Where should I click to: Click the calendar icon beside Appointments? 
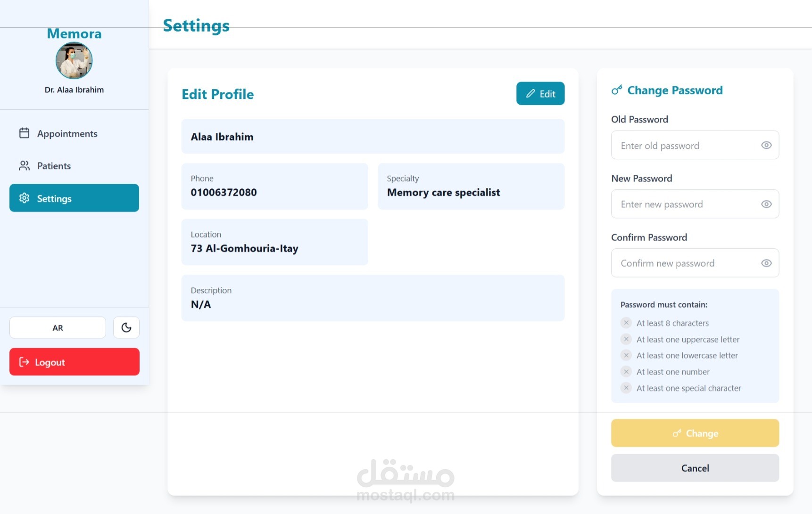tap(24, 133)
